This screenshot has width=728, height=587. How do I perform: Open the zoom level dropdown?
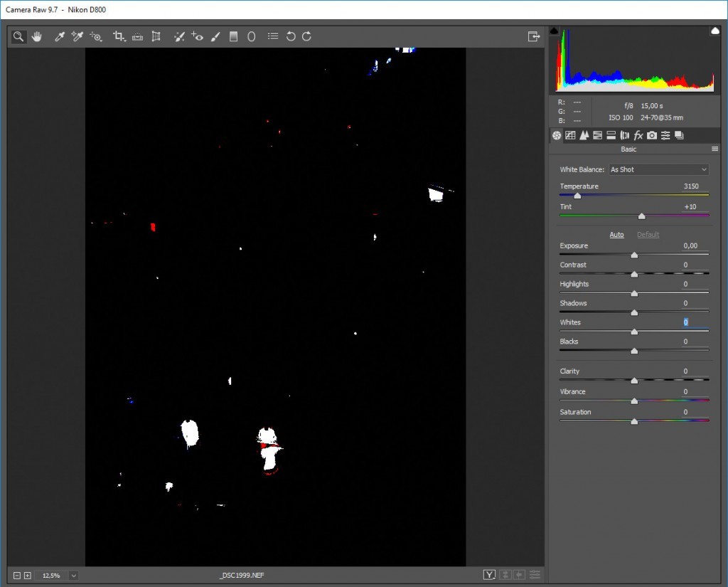(x=73, y=575)
